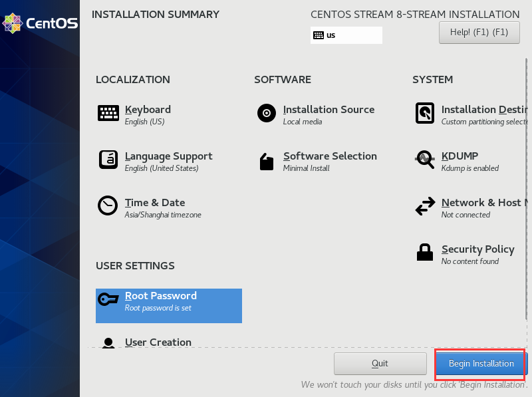The image size is (532, 397).
Task: Open Software Selection settings
Action: point(330,156)
